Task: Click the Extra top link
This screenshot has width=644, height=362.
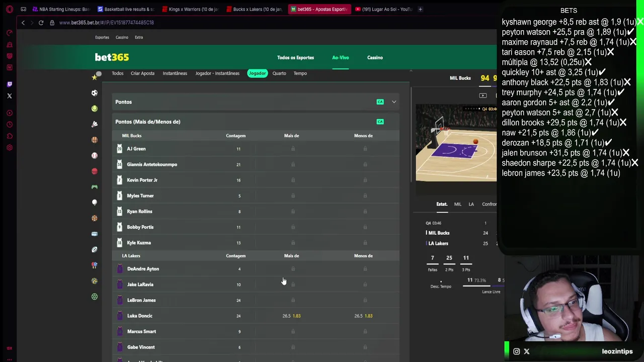Action: point(138,37)
